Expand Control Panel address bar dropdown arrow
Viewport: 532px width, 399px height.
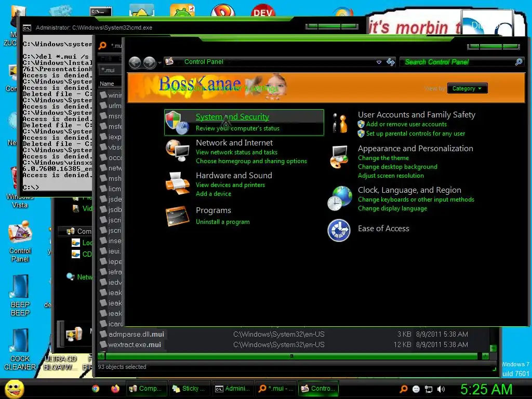point(379,62)
